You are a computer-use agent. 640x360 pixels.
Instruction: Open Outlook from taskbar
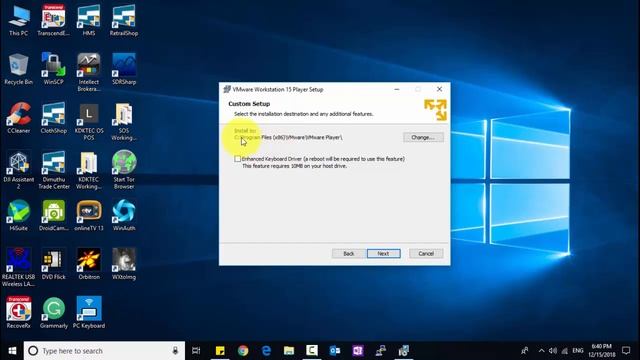[x=335, y=351]
